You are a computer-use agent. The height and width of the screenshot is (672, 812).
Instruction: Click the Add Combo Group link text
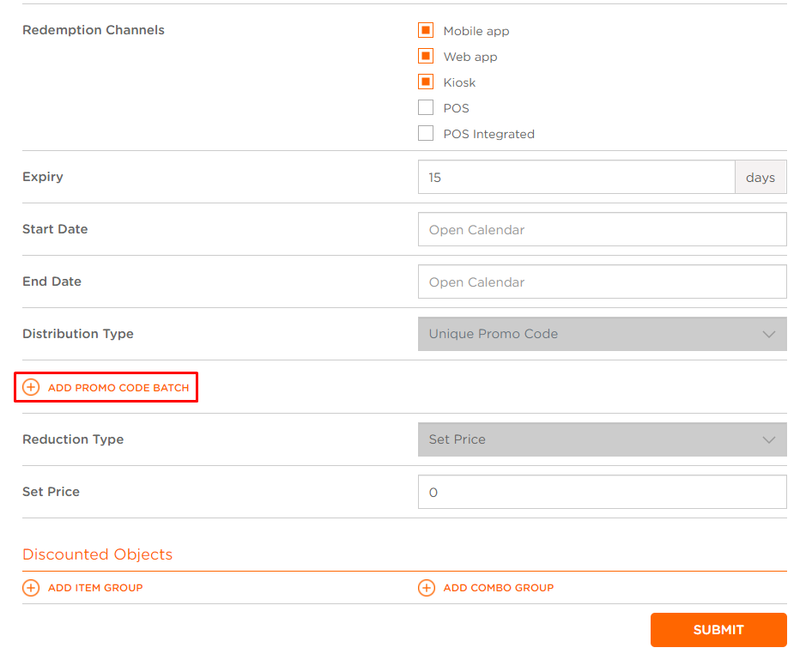[499, 588]
